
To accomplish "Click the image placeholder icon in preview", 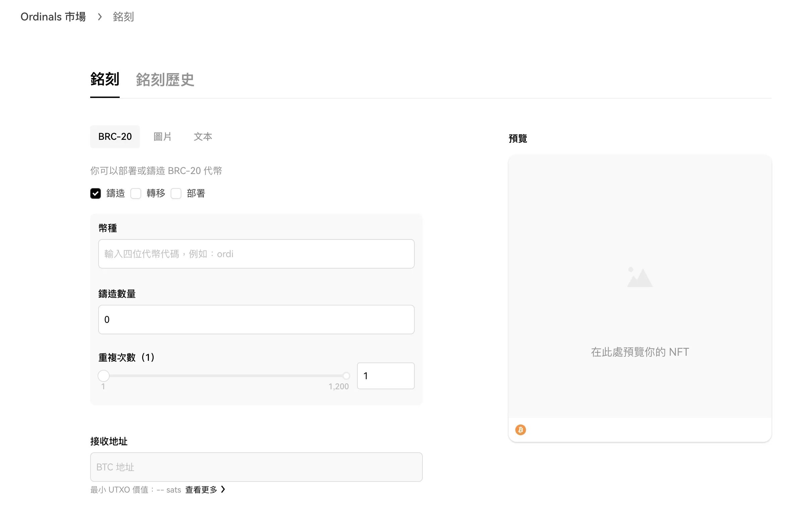I will click(639, 277).
